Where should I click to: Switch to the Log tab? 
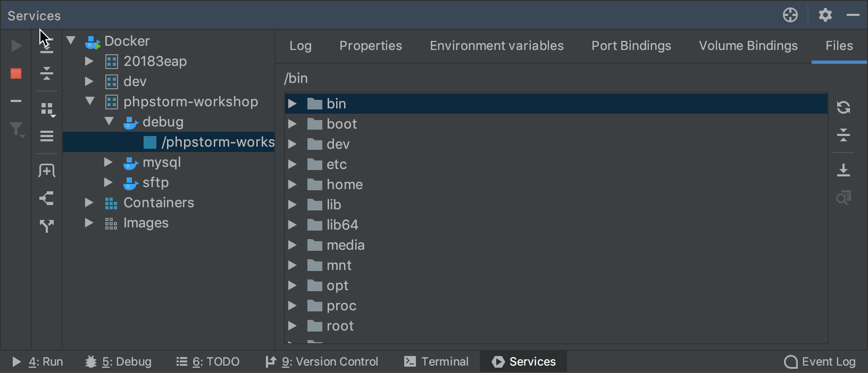(x=301, y=46)
